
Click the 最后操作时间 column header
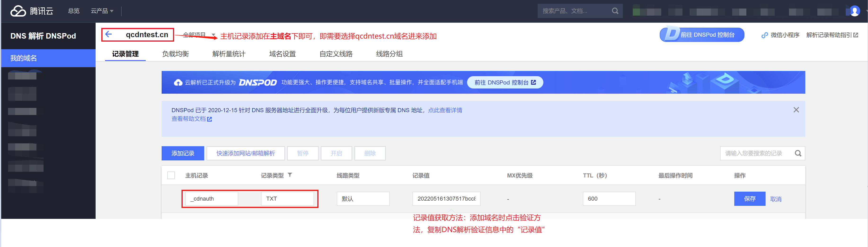(x=675, y=176)
